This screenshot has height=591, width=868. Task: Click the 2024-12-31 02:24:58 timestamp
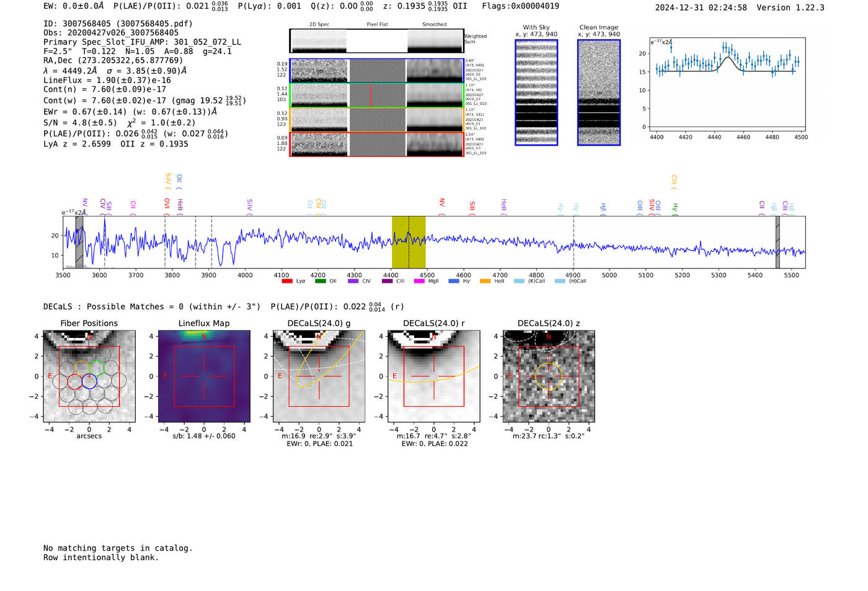[x=701, y=7]
